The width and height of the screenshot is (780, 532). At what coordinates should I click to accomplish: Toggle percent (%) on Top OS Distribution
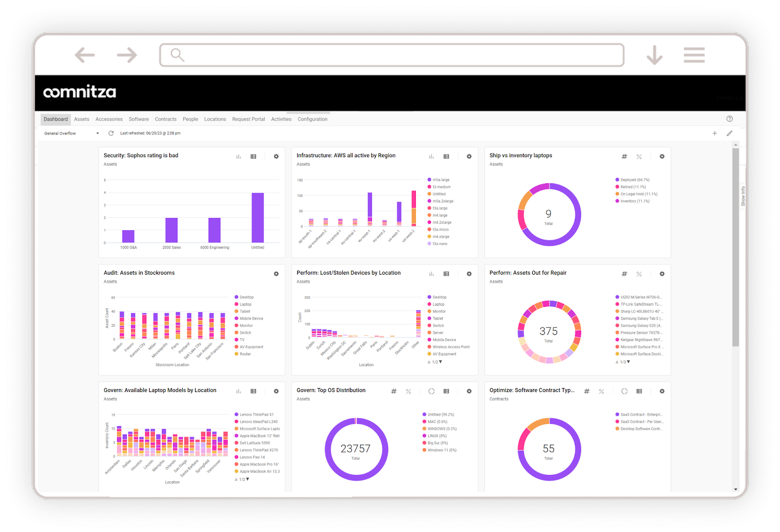409,391
